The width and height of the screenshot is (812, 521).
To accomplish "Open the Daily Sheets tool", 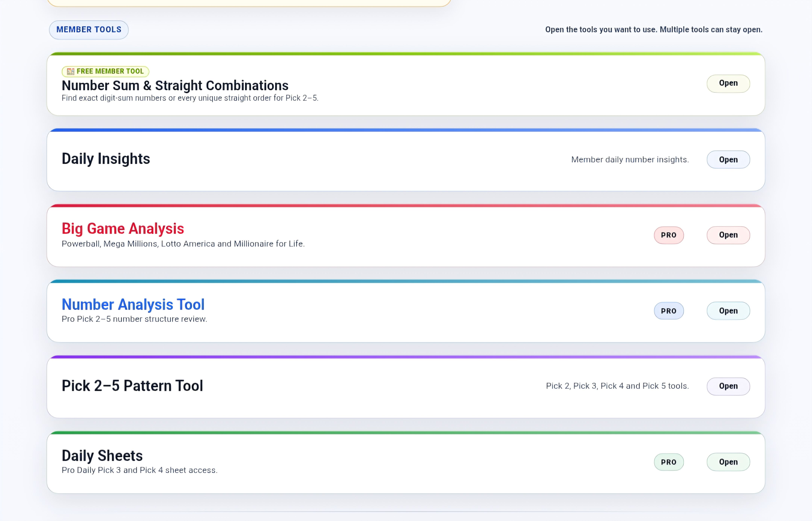I will [728, 462].
